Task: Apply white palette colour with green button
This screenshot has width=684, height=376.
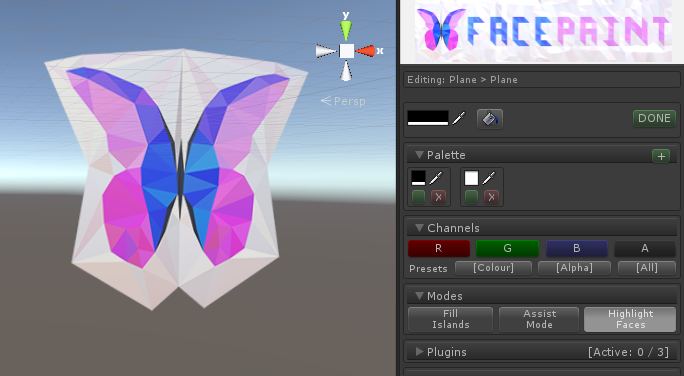Action: coord(471,197)
